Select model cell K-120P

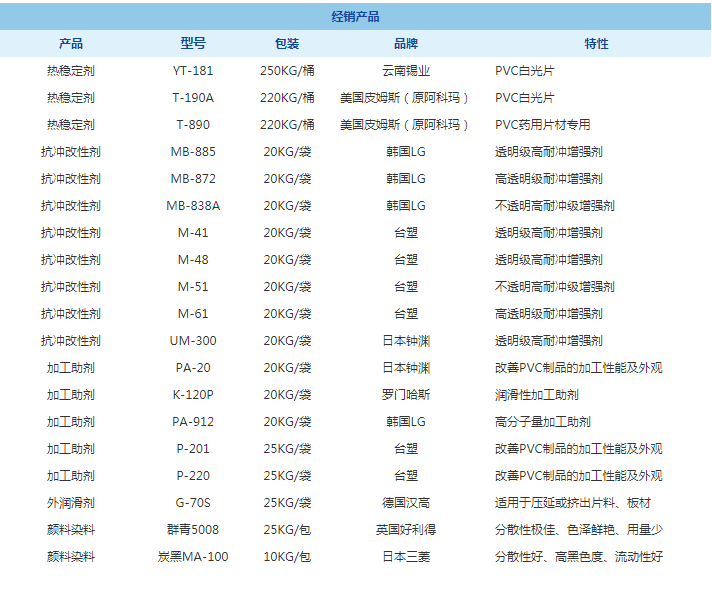coord(193,395)
